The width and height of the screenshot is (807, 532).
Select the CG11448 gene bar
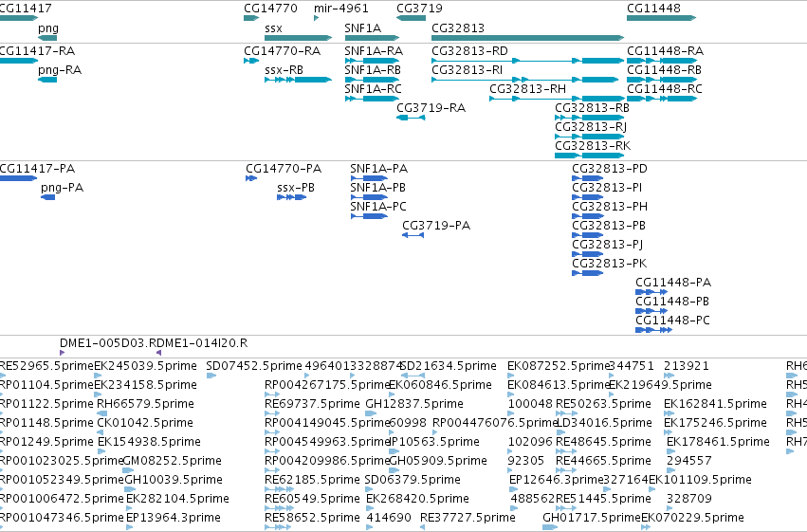[661, 18]
